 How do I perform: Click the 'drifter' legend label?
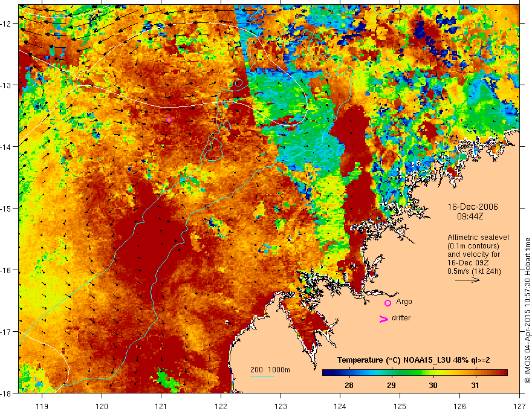point(401,318)
